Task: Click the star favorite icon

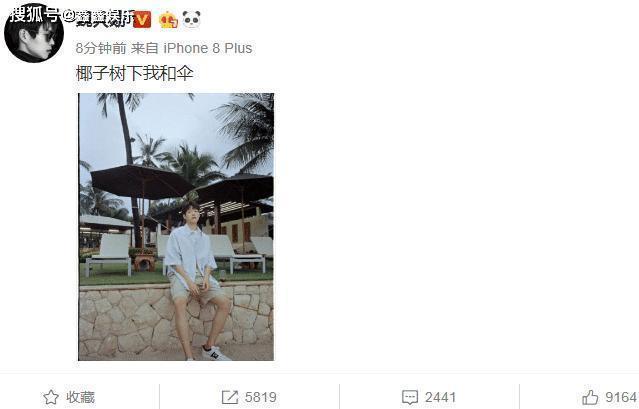Action: [51, 397]
